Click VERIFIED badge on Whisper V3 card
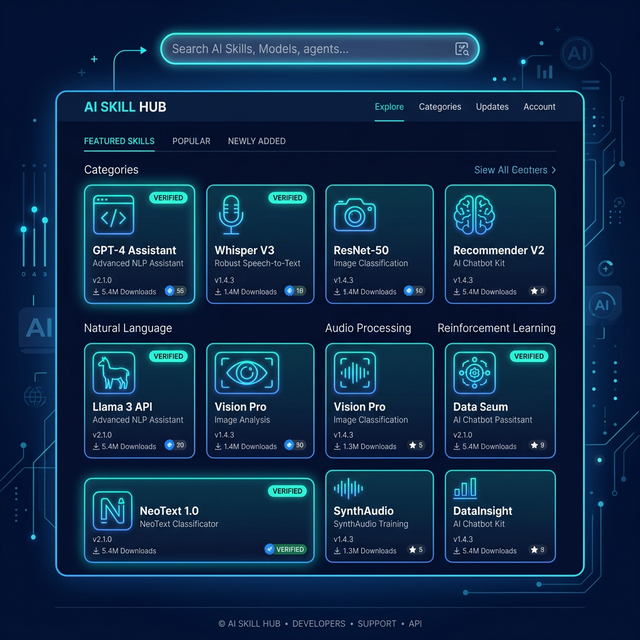This screenshot has width=640, height=640. coord(287,198)
